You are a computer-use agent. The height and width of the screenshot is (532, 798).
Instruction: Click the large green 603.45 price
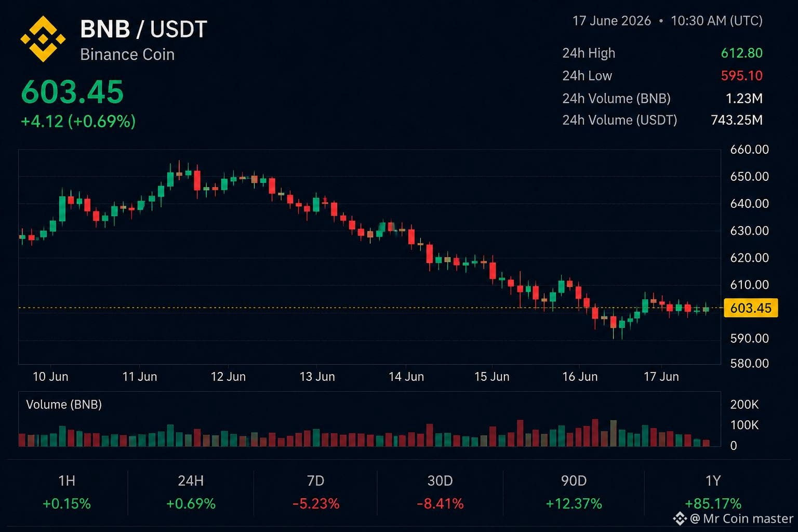click(72, 92)
